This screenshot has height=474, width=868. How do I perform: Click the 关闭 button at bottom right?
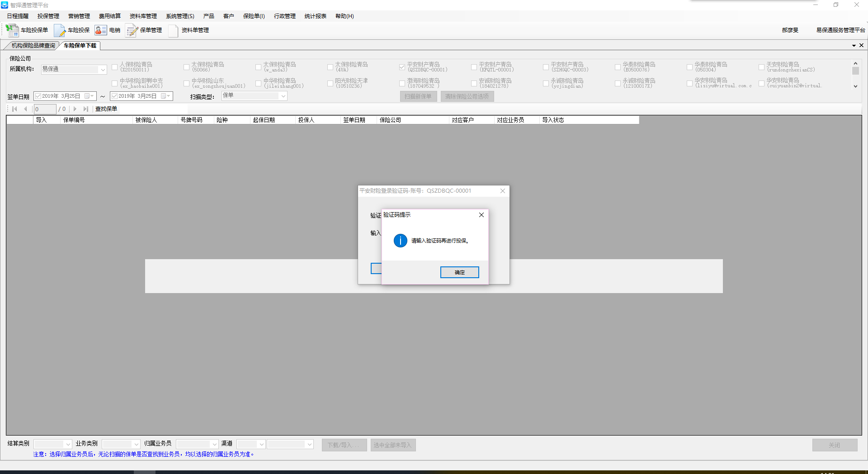pos(835,445)
